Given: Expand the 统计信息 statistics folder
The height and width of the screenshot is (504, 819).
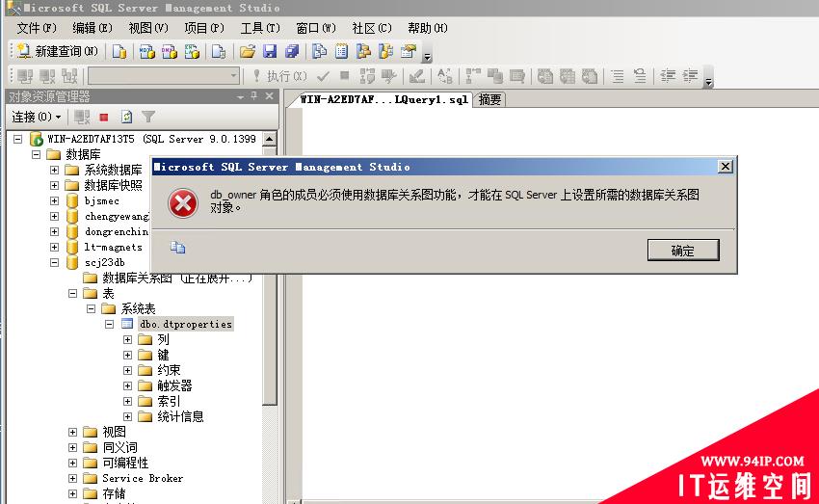Looking at the screenshot, I should [127, 416].
